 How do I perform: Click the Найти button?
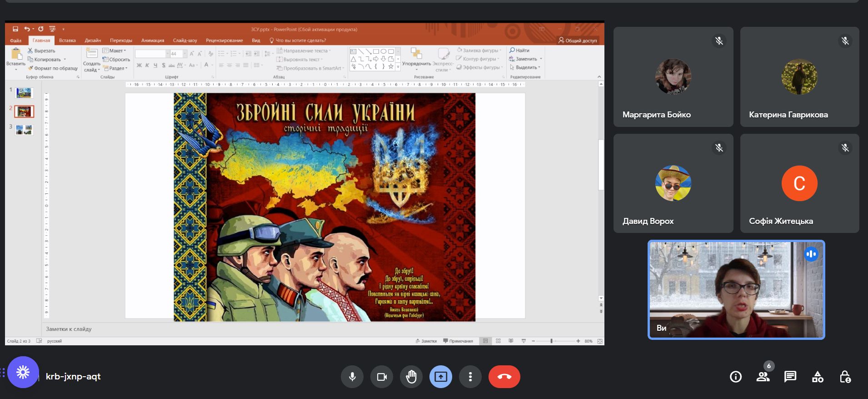[x=519, y=51]
